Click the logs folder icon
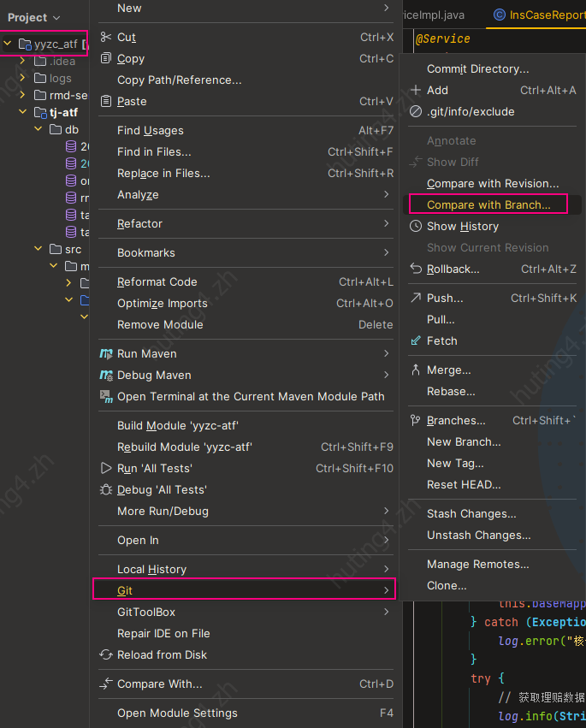 (x=40, y=78)
